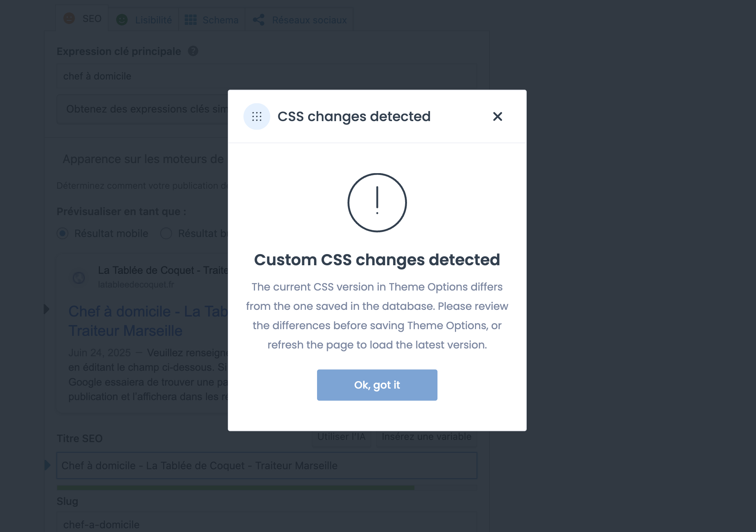Click the green smiley Lisibilité icon
This screenshot has width=756, height=532.
coord(122,20)
